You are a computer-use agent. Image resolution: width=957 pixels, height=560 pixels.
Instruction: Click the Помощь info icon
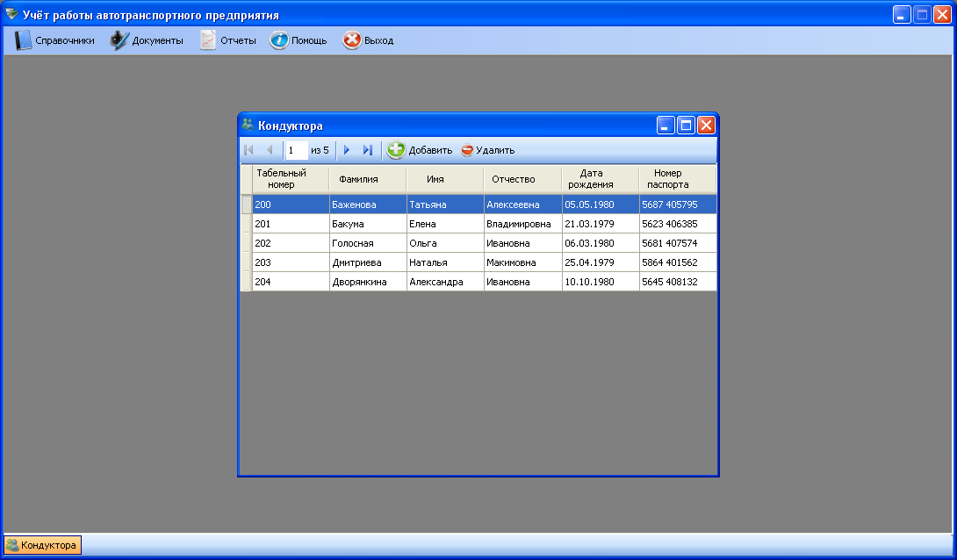tap(279, 40)
